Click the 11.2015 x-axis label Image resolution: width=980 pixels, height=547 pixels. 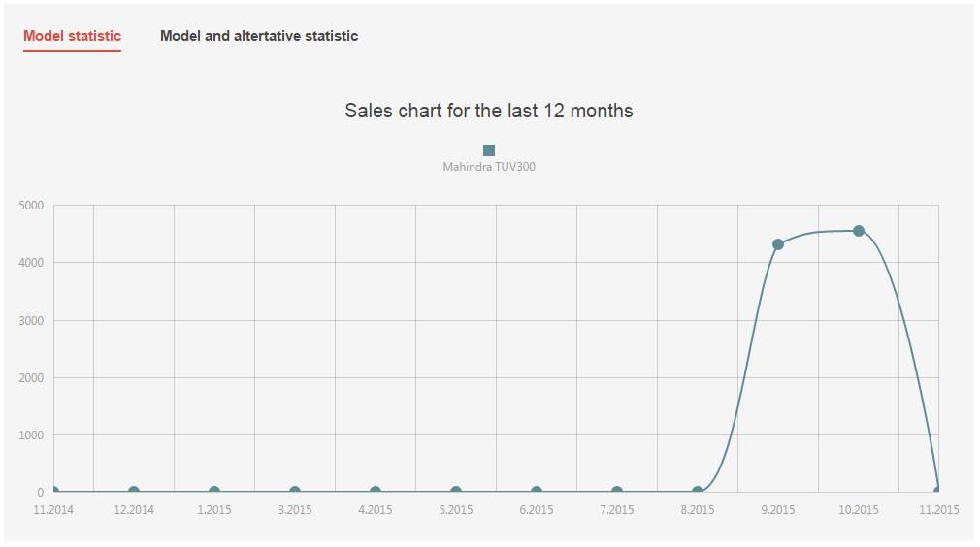tap(938, 509)
